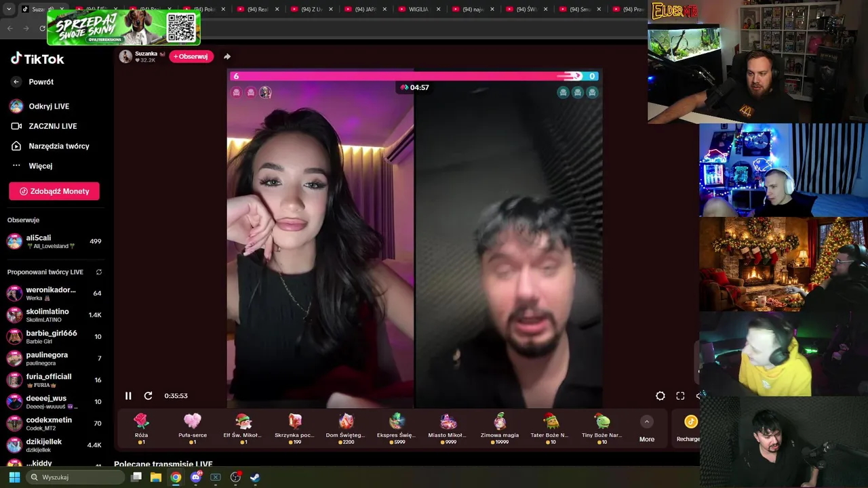Click the browser forward arrow
Image resolution: width=868 pixels, height=488 pixels.
26,28
